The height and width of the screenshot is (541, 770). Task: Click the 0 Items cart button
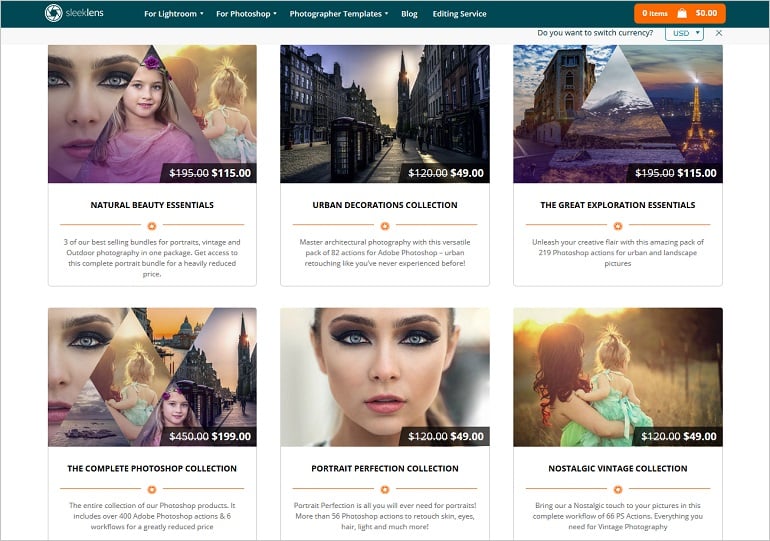680,13
